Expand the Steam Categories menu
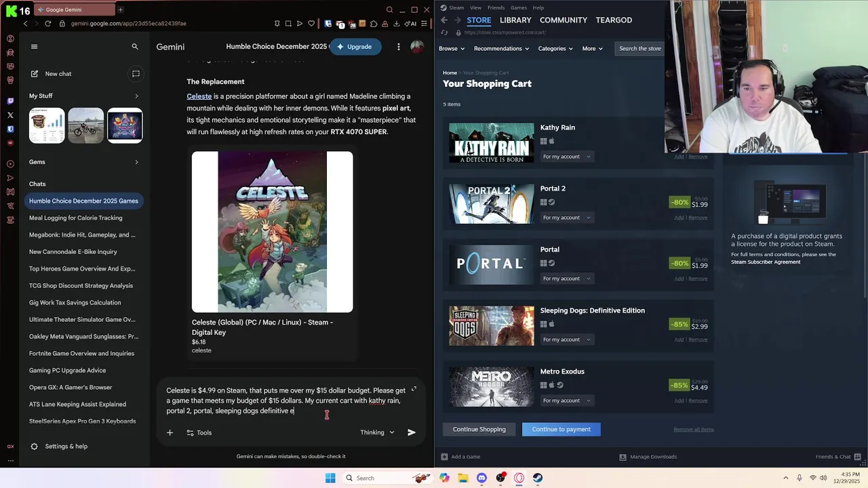 point(555,49)
